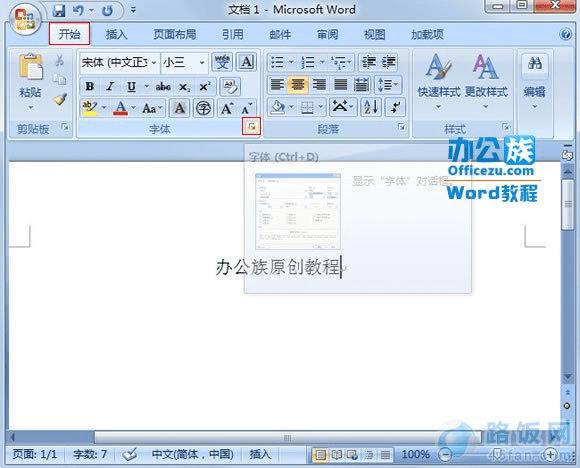
Task: Save the document from Quick Access toolbar
Action: tap(59, 11)
